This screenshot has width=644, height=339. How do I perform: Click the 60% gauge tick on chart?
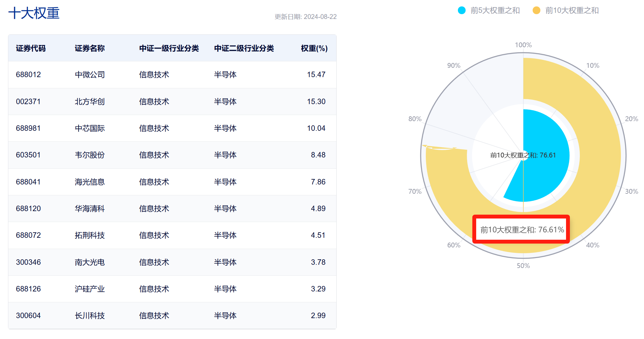[x=453, y=245]
